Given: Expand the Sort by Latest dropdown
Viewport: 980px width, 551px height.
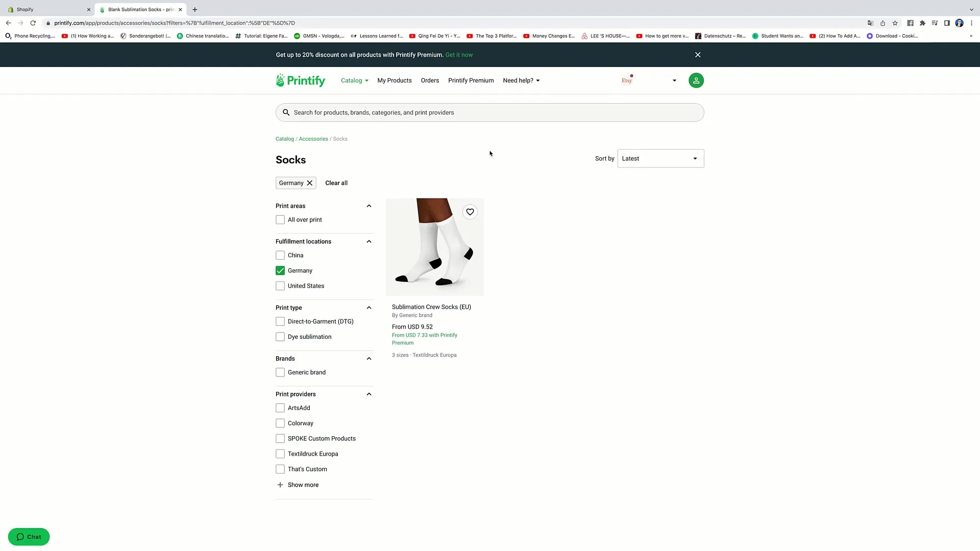Looking at the screenshot, I should 659,158.
